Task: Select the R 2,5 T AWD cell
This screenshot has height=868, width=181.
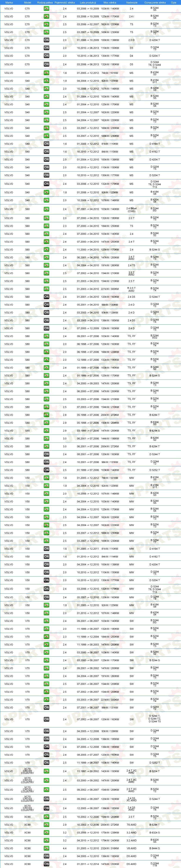Action: pyautogui.click(x=131, y=289)
